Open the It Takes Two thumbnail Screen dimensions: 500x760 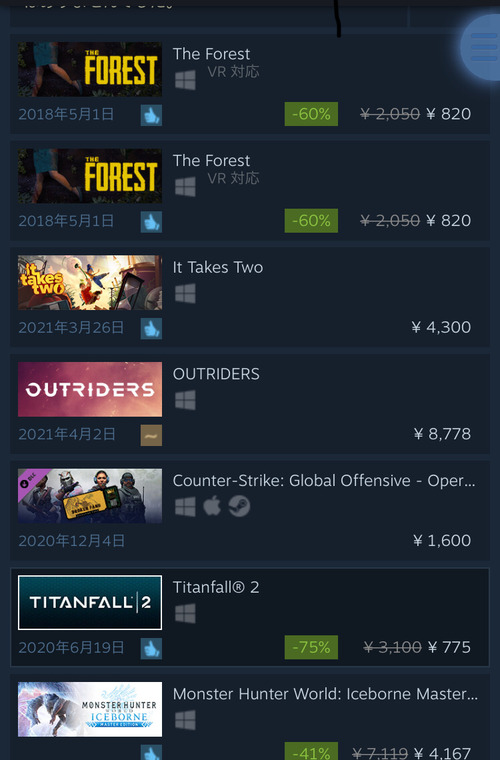(x=90, y=283)
